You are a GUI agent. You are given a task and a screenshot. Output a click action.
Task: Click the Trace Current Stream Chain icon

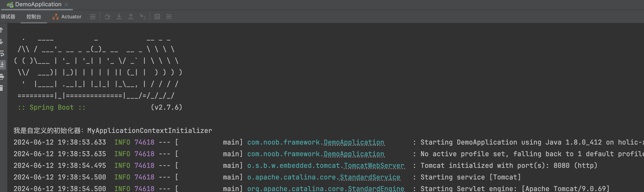tap(169, 17)
